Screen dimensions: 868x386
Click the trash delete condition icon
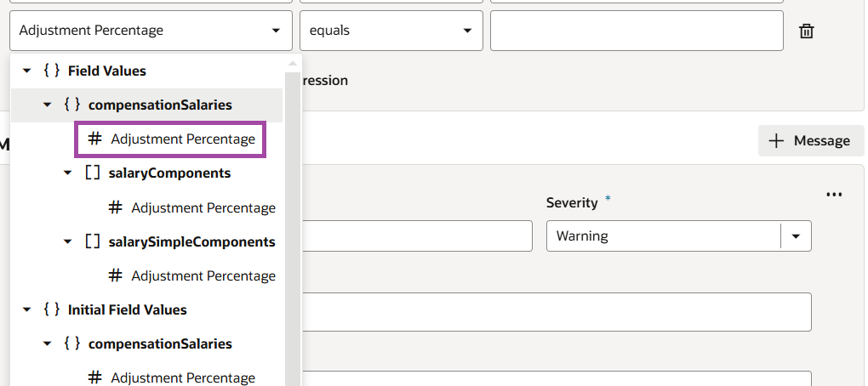point(807,31)
